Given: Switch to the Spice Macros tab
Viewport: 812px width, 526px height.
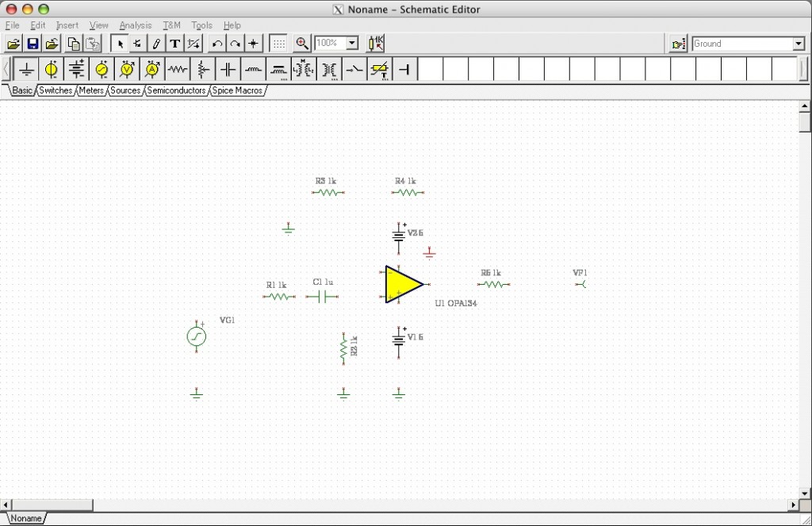Looking at the screenshot, I should coord(237,90).
